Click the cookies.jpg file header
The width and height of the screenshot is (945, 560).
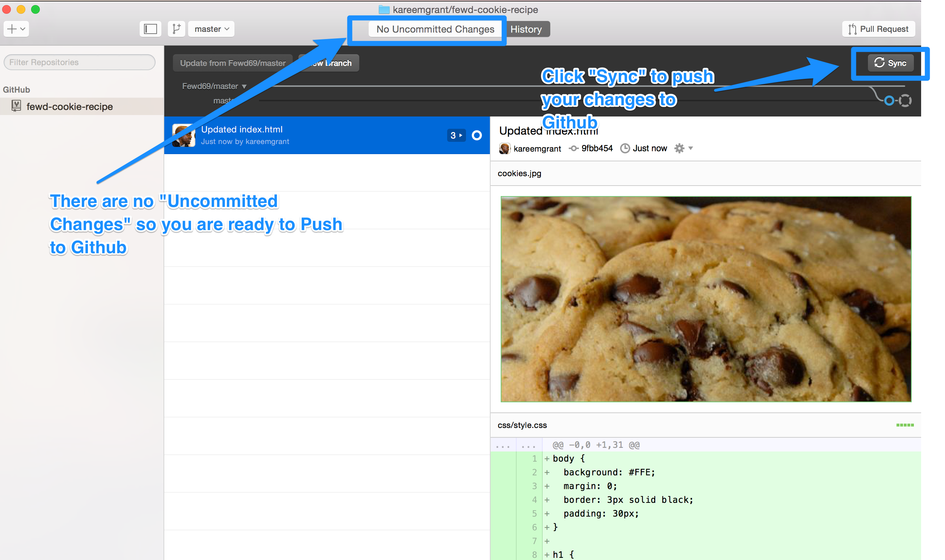click(705, 173)
